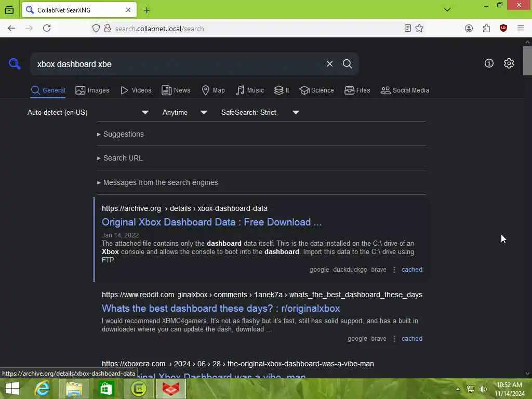Open the red taskbar application icon
Viewport: 532px width, 399px height.
171,389
